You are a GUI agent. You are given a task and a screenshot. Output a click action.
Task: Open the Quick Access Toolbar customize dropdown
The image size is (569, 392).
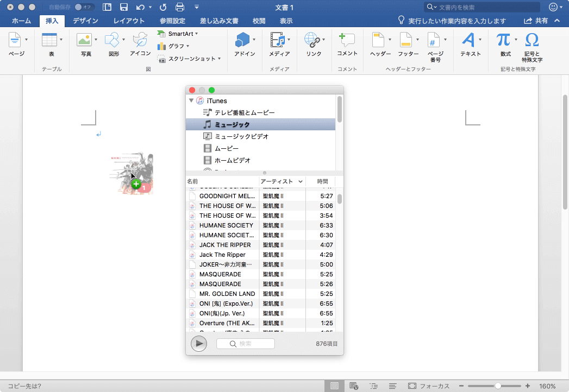[196, 7]
